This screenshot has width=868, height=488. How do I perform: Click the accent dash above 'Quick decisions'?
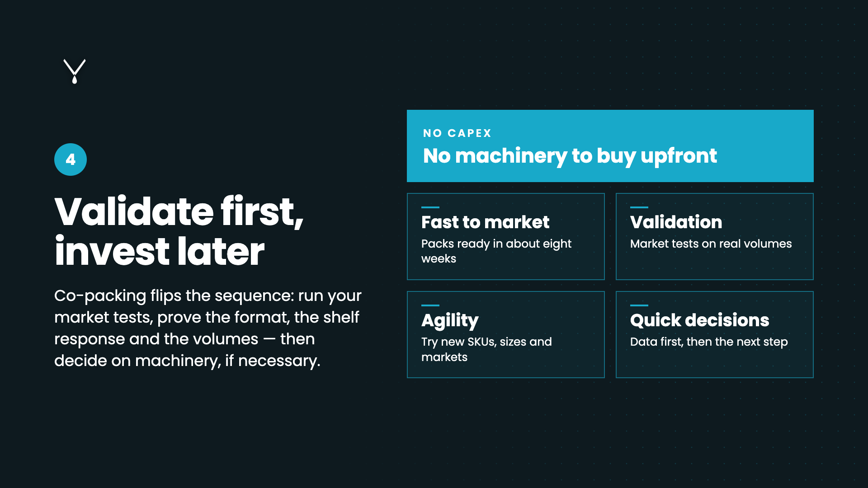(639, 305)
